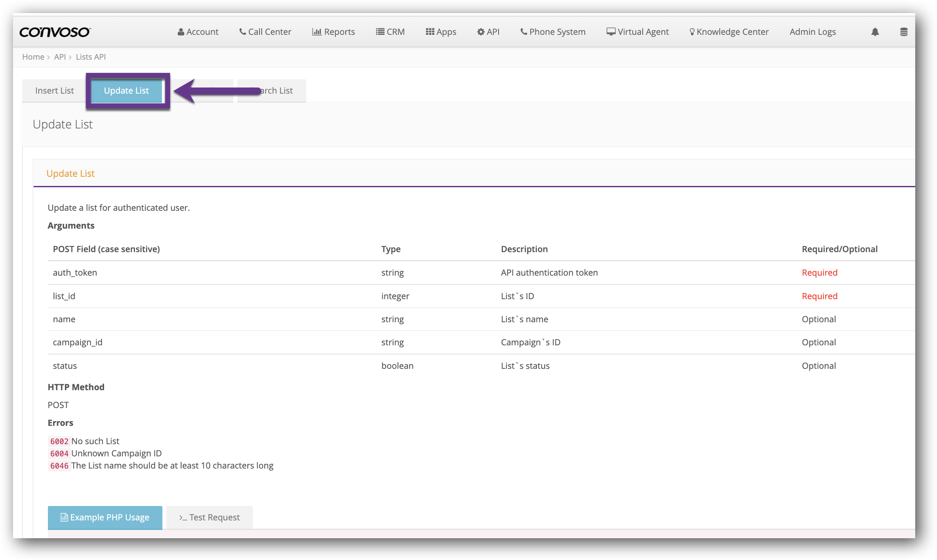The image size is (937, 560).
Task: Click the 6002 error code
Action: (59, 441)
